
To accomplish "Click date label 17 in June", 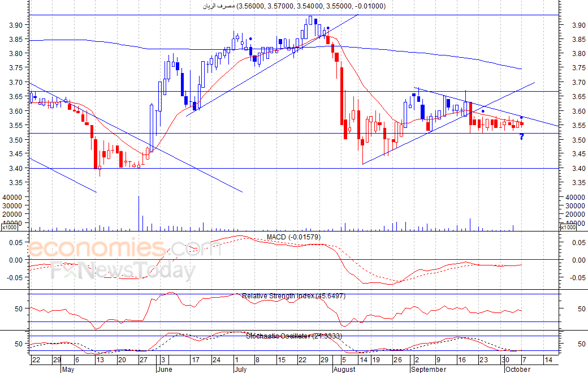I will 196,360.
